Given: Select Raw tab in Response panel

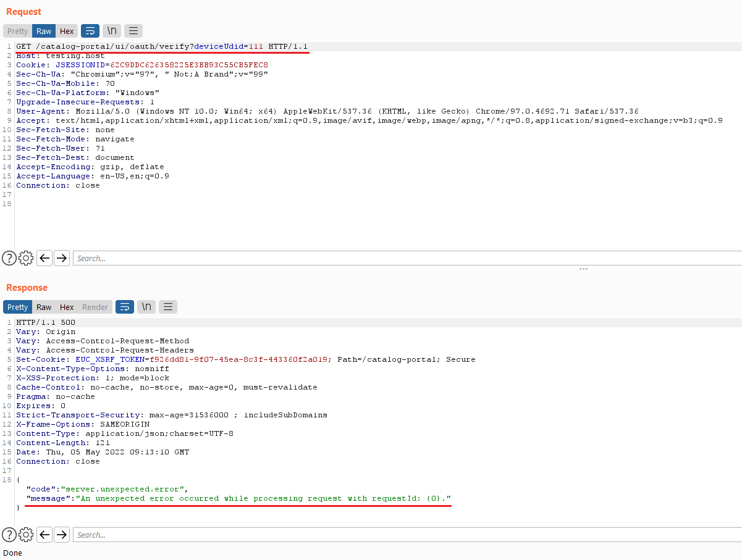Looking at the screenshot, I should pos(44,307).
